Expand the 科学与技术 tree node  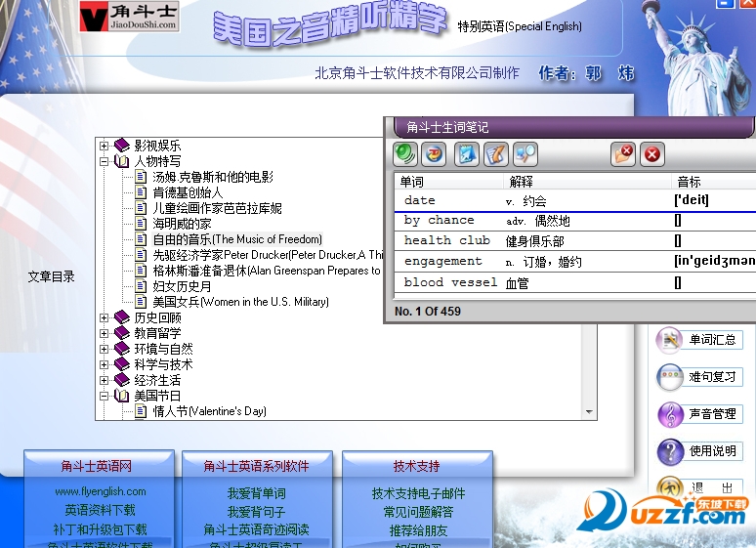pyautogui.click(x=104, y=364)
